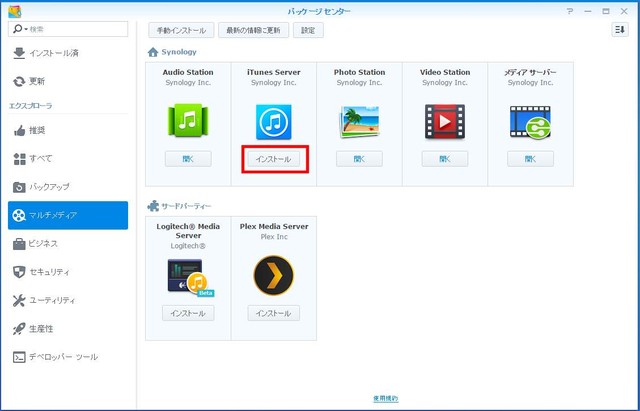
Task: Click the Plex Media Server title
Action: click(x=274, y=227)
